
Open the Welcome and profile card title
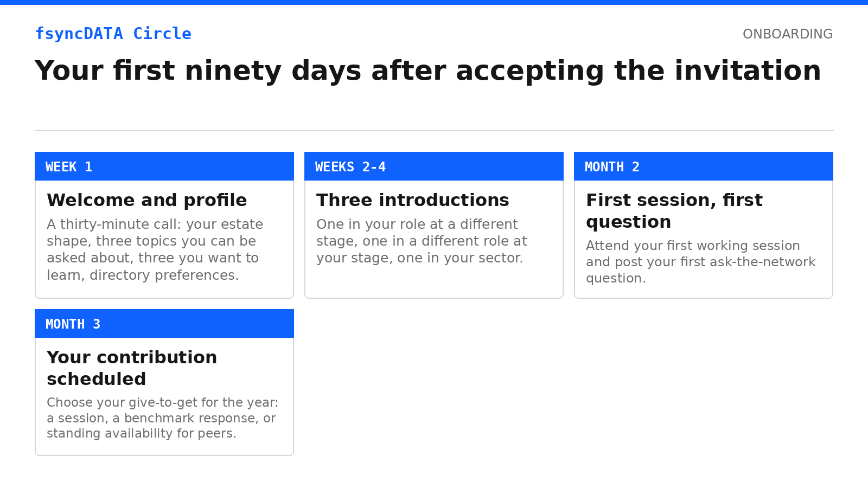click(146, 200)
